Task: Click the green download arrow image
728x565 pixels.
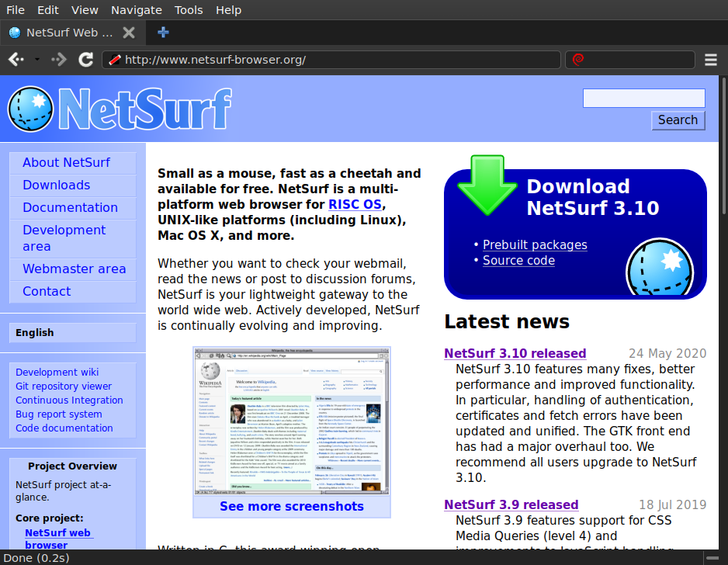Action: tap(487, 185)
